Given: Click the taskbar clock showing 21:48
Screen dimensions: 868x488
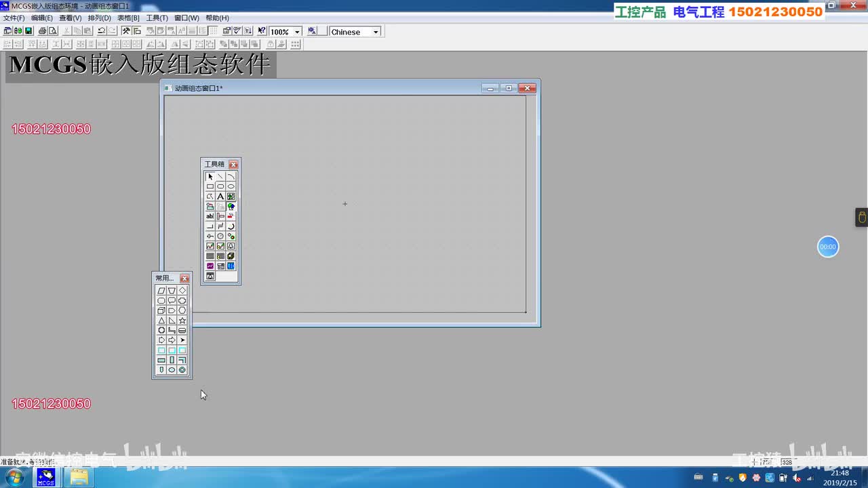Looking at the screenshot, I should [840, 478].
